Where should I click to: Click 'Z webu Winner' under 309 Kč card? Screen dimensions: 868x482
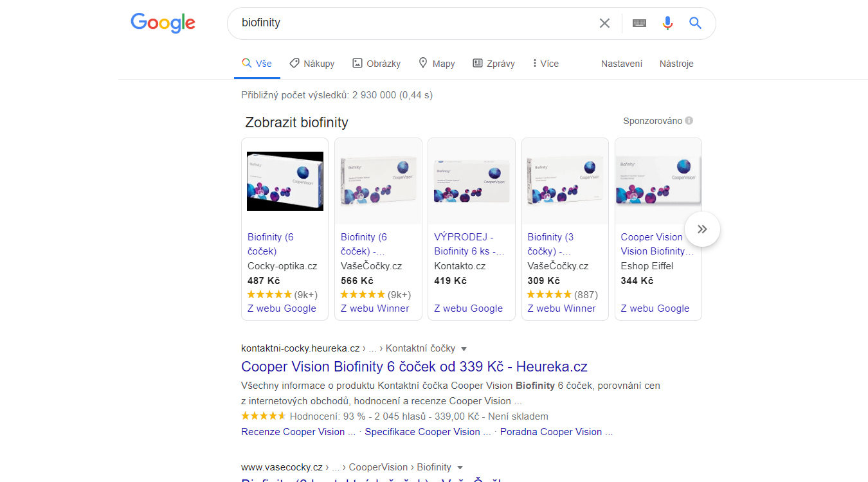click(x=562, y=308)
